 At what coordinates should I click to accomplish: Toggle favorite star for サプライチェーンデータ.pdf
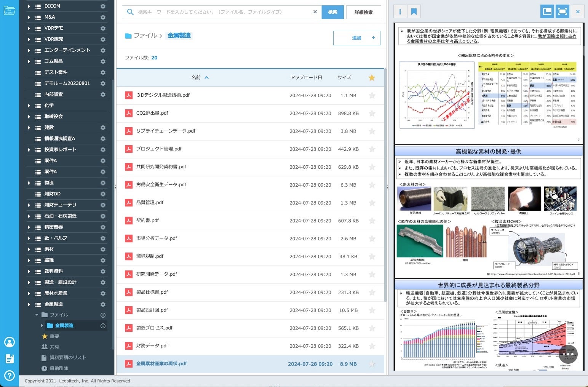pyautogui.click(x=372, y=131)
